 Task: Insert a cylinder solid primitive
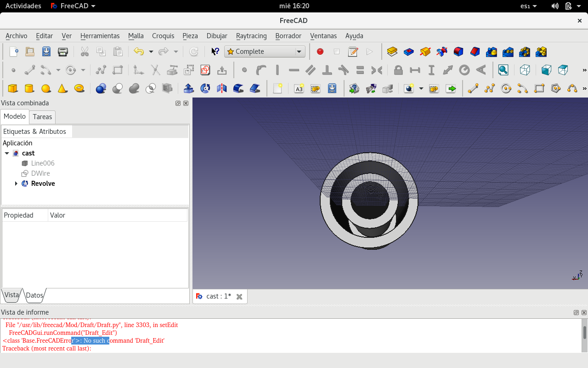[29, 88]
